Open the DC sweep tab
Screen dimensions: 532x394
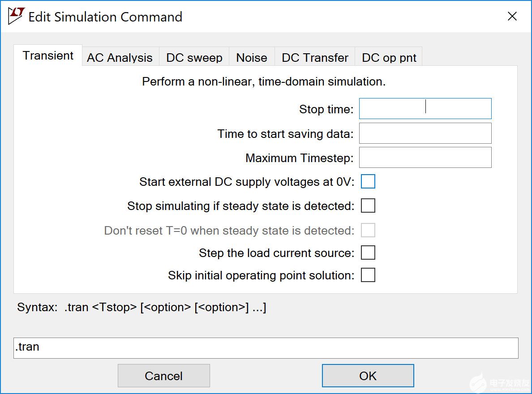pos(194,58)
